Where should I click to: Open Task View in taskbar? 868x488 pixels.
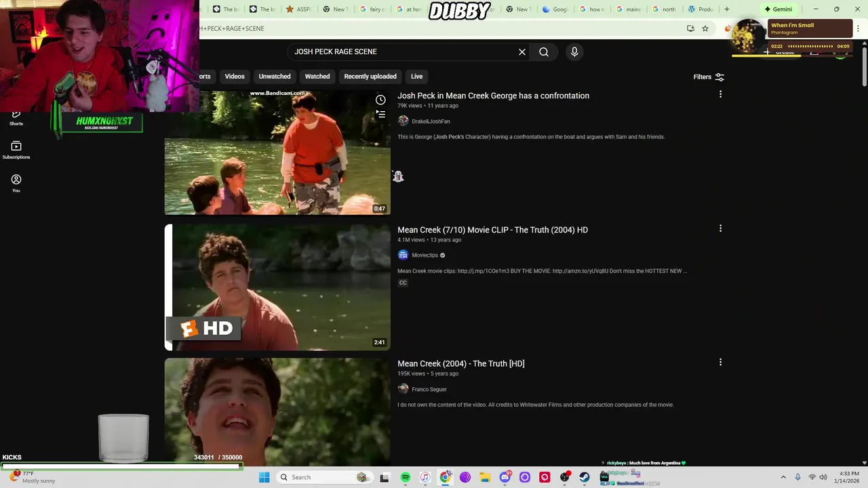[384, 477]
